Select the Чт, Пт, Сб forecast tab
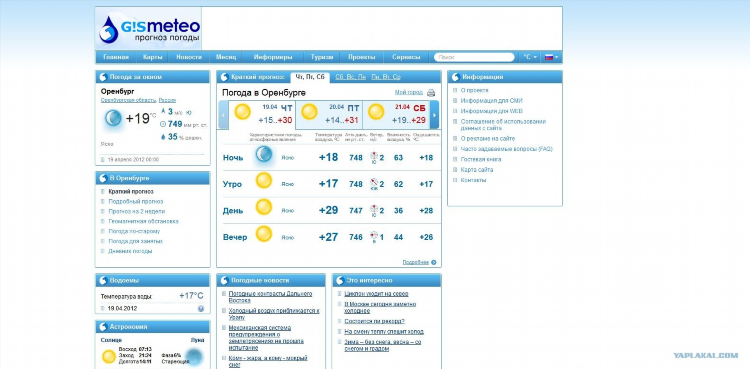750x369 pixels. pyautogui.click(x=310, y=77)
